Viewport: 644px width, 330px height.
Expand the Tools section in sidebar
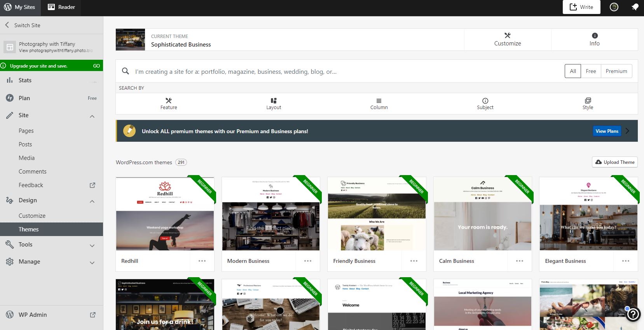[x=92, y=245]
